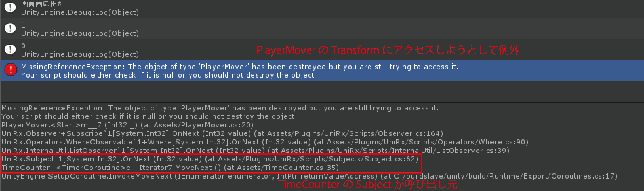
Task: Open the Observer.cs:164 stack trace line
Action: (222, 134)
